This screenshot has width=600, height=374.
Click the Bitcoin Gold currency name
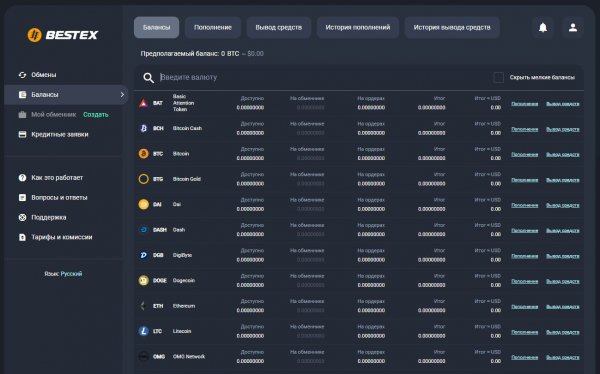pyautogui.click(x=187, y=179)
